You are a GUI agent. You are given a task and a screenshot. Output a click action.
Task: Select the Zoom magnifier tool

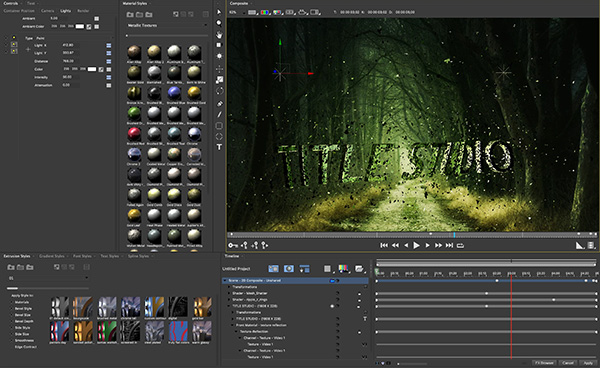click(x=219, y=23)
